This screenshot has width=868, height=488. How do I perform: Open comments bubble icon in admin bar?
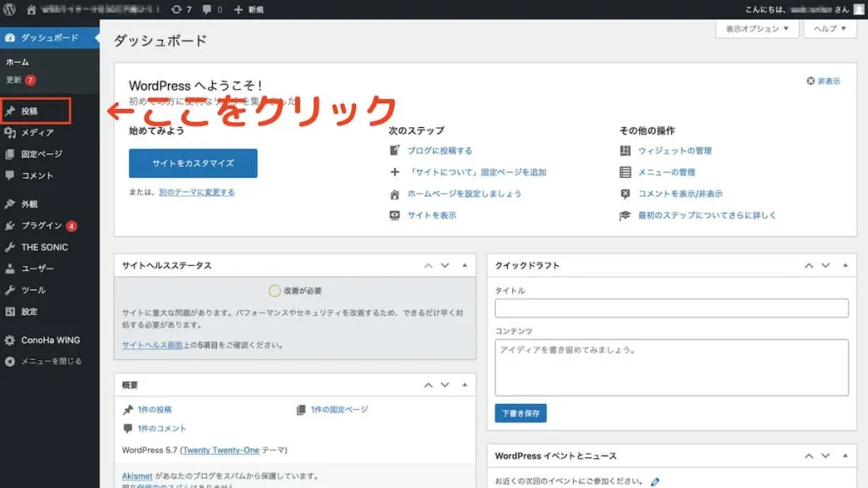[207, 9]
